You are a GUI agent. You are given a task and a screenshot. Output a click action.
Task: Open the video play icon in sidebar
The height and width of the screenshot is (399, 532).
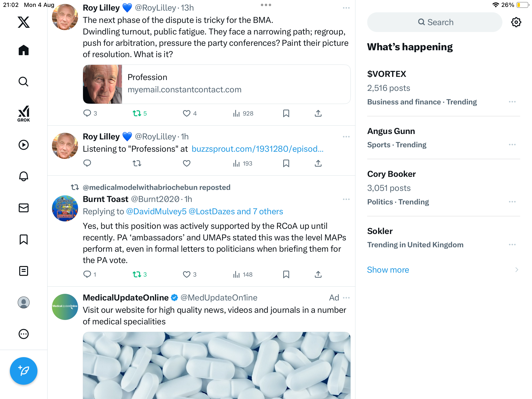click(x=24, y=145)
